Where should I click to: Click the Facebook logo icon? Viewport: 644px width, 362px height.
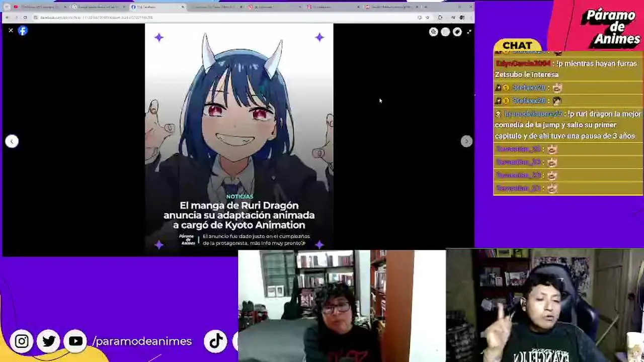pyautogui.click(x=23, y=31)
